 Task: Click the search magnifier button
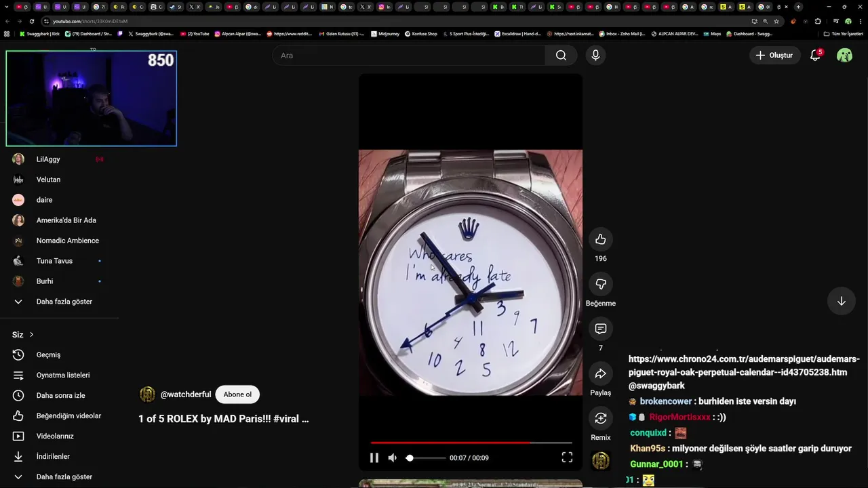pyautogui.click(x=561, y=56)
